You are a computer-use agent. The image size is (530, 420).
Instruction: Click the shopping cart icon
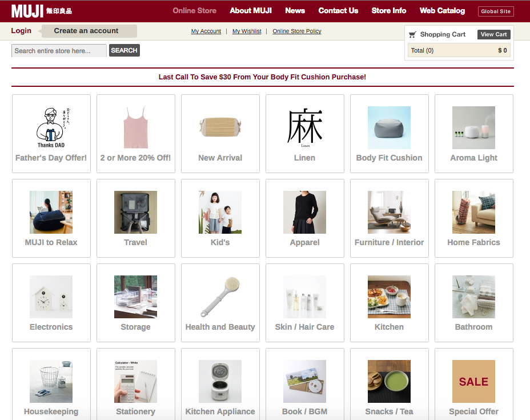click(412, 34)
